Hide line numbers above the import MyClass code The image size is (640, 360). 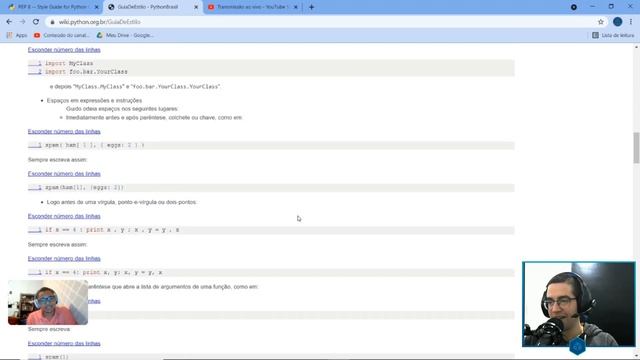pos(64,50)
